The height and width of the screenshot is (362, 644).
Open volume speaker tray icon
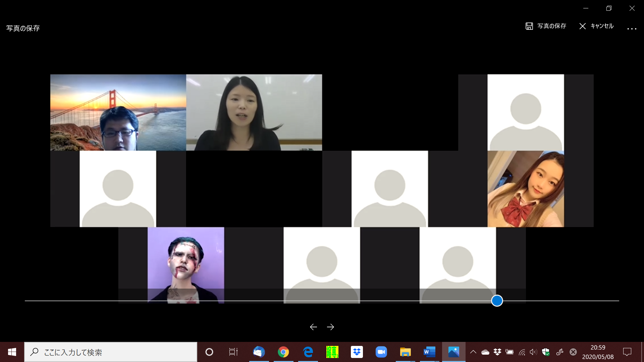[533, 352]
